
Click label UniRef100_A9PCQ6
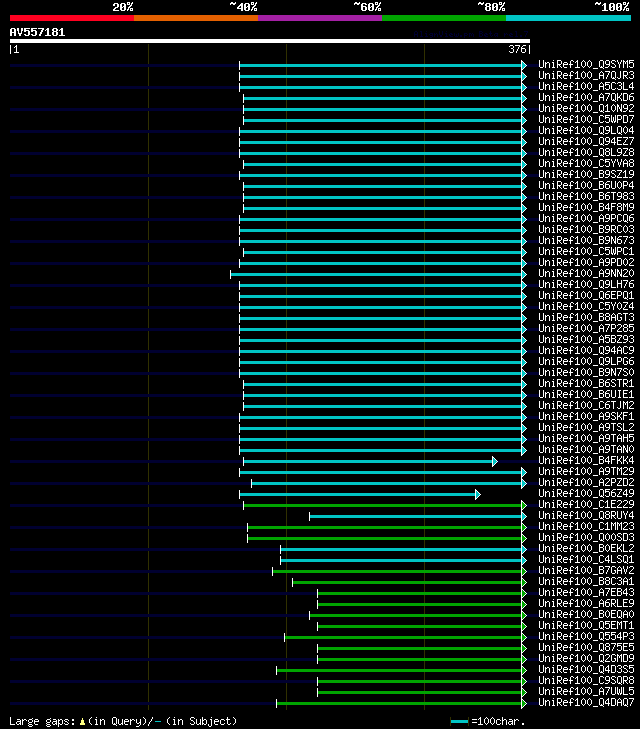(586, 219)
